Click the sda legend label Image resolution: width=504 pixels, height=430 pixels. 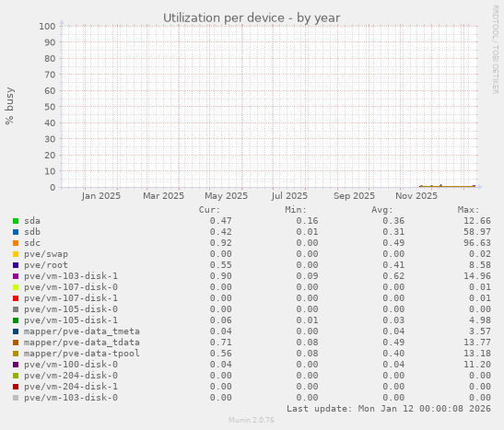tap(32, 221)
